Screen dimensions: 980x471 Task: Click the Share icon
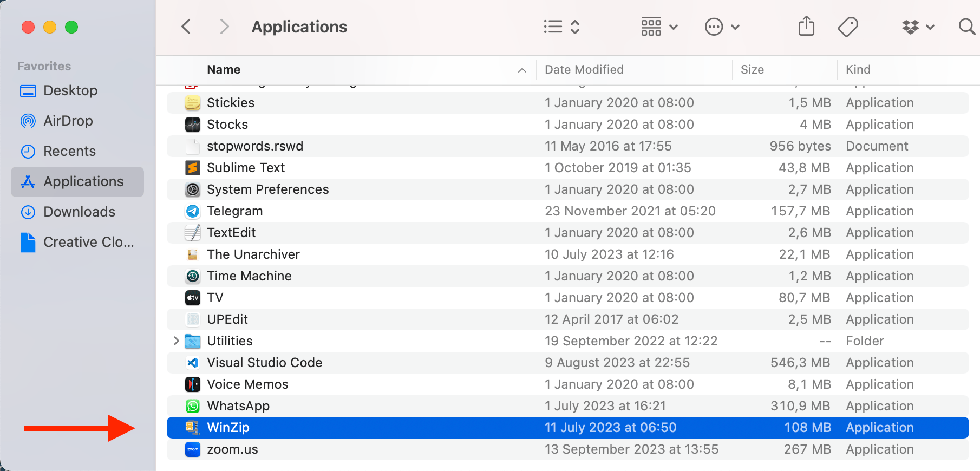click(806, 26)
